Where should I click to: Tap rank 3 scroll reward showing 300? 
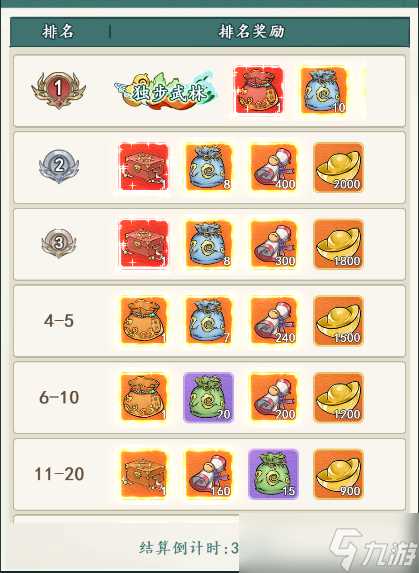tap(274, 244)
